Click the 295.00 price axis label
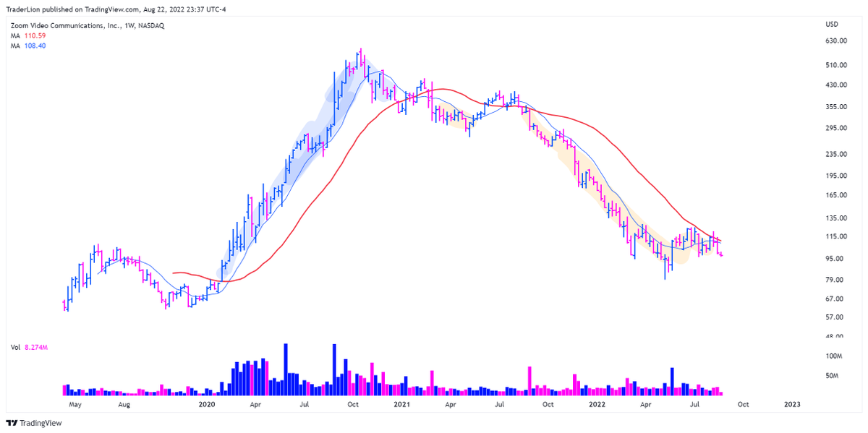Image resolution: width=868 pixels, height=433 pixels. pyautogui.click(x=837, y=129)
